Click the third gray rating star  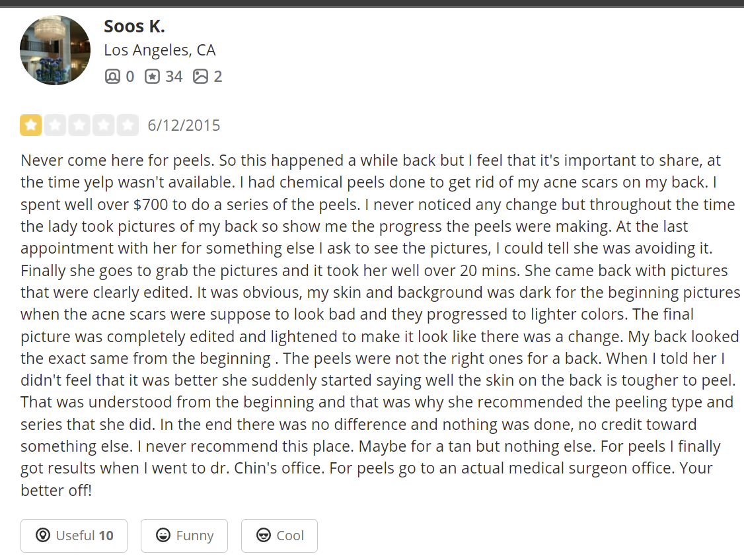tap(79, 125)
